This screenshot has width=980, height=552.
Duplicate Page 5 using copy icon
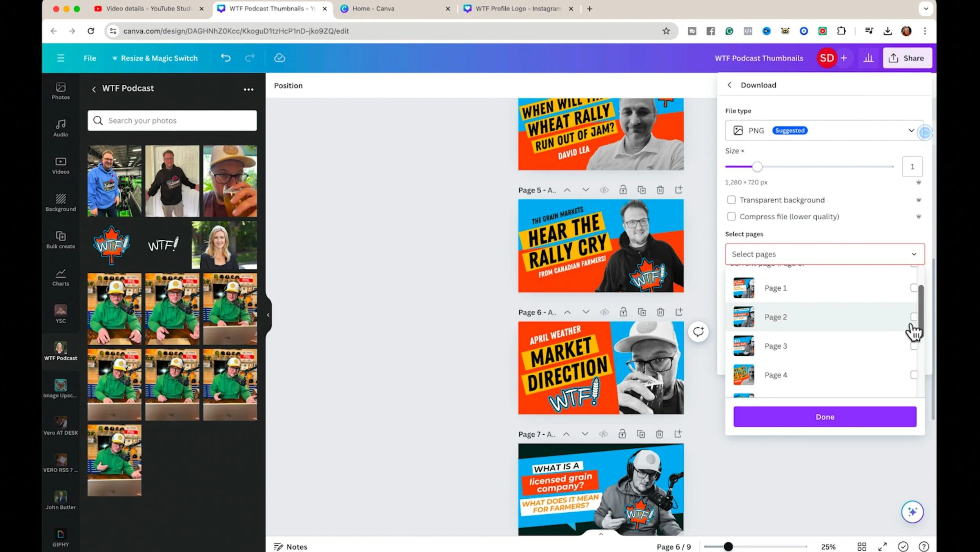[642, 190]
